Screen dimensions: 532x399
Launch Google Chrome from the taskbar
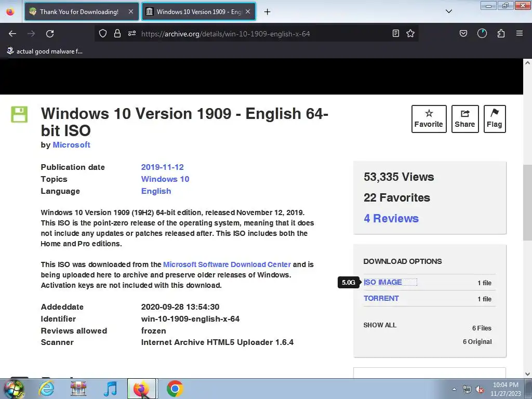tap(175, 389)
